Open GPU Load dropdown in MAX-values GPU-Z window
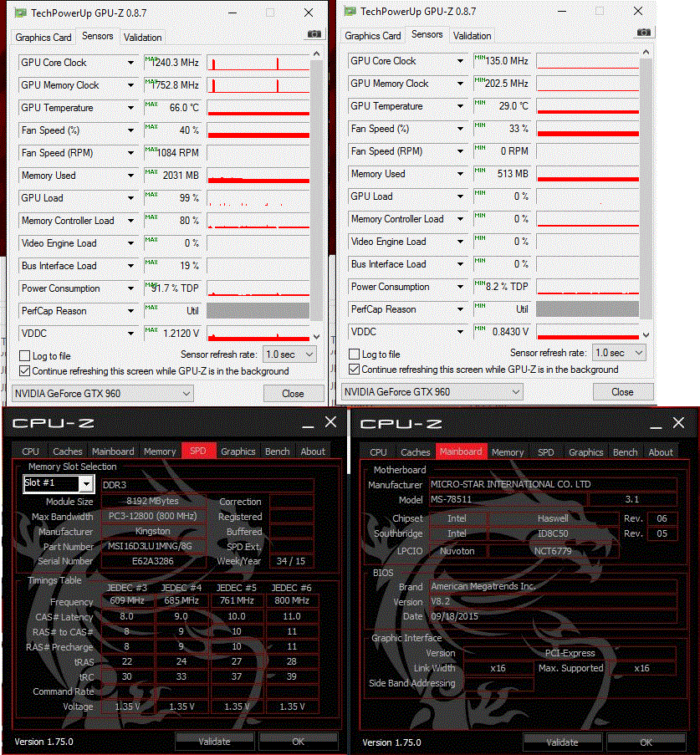Viewport: 700px width, 755px height. [130, 198]
